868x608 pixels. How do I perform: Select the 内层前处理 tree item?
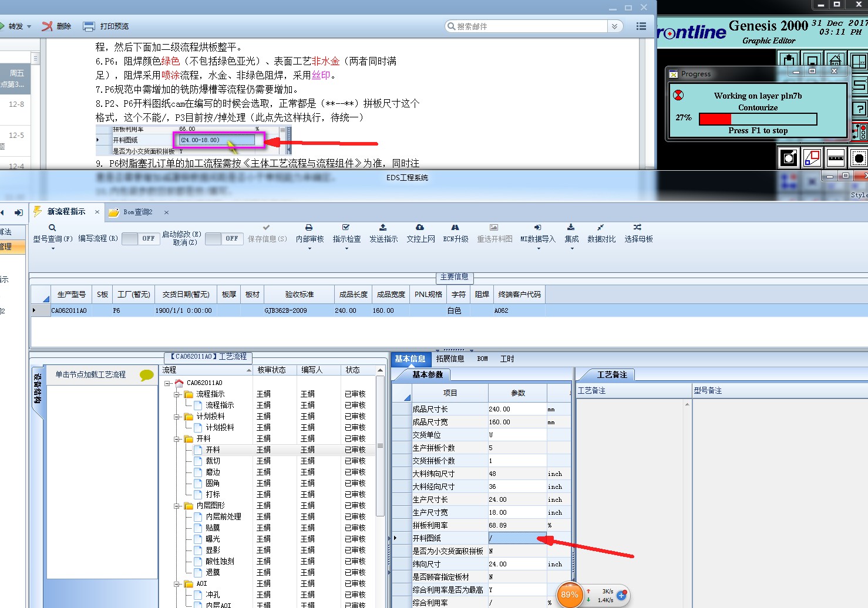223,517
